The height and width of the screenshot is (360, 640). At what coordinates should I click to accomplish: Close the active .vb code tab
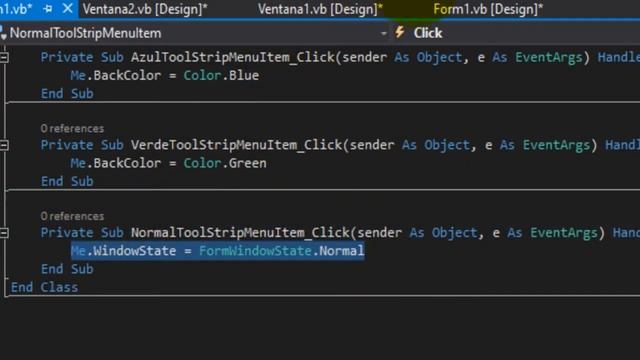[68, 9]
